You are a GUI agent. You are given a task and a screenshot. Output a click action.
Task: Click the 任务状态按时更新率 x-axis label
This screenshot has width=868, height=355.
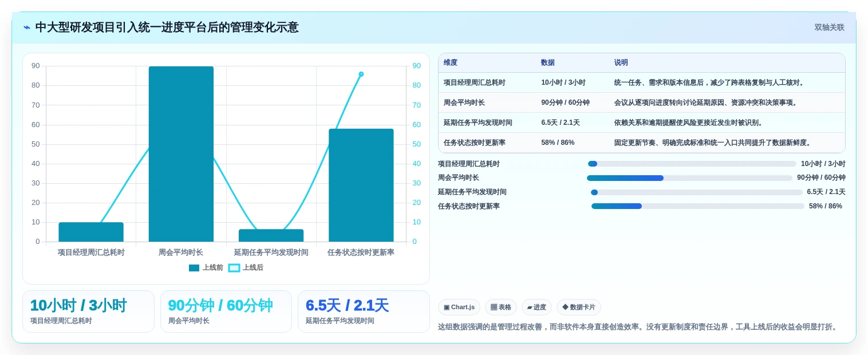pos(361,252)
